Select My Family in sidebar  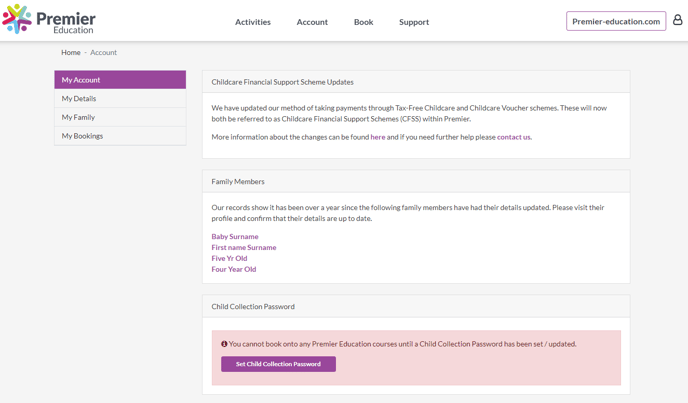point(120,117)
